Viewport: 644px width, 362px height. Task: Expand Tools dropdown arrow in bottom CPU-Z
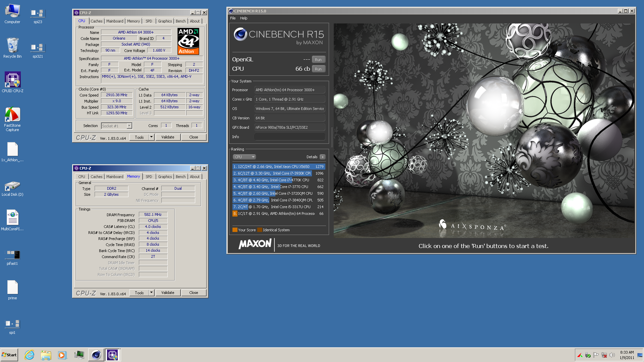[x=151, y=293]
